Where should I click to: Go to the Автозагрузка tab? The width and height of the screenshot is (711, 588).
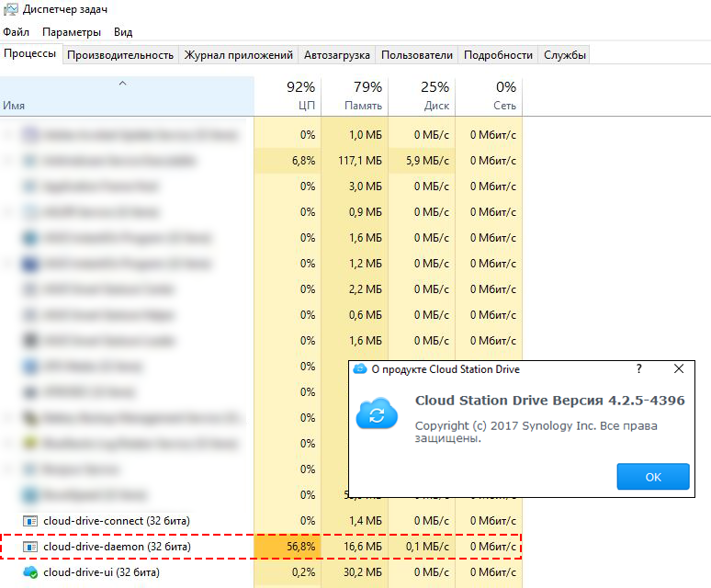(x=337, y=55)
